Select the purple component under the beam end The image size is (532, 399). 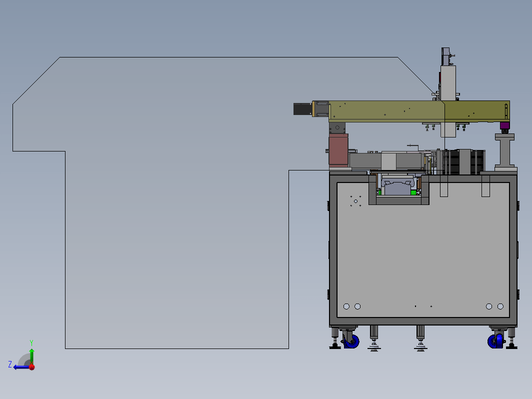tap(504, 125)
